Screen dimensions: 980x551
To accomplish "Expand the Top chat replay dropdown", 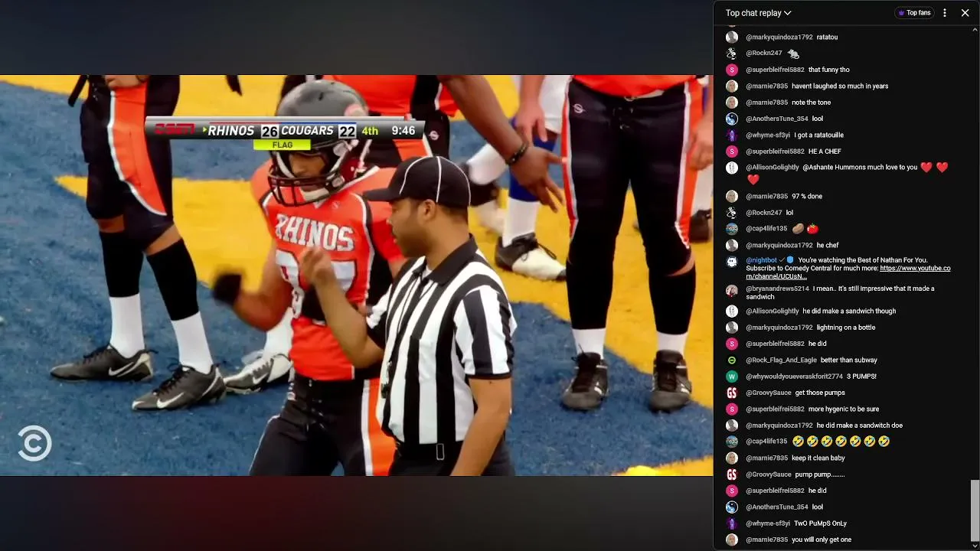I will (x=758, y=13).
